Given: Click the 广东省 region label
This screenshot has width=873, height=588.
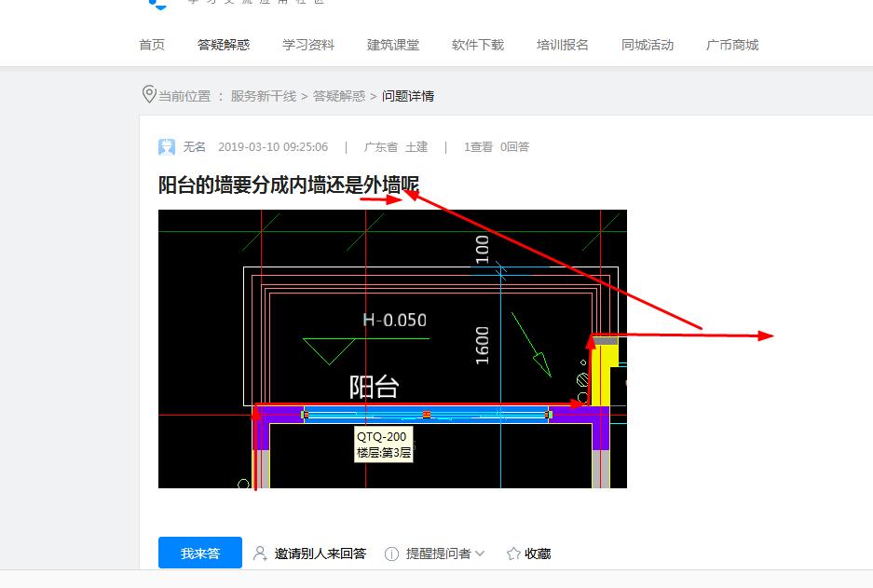Looking at the screenshot, I should pyautogui.click(x=380, y=147).
